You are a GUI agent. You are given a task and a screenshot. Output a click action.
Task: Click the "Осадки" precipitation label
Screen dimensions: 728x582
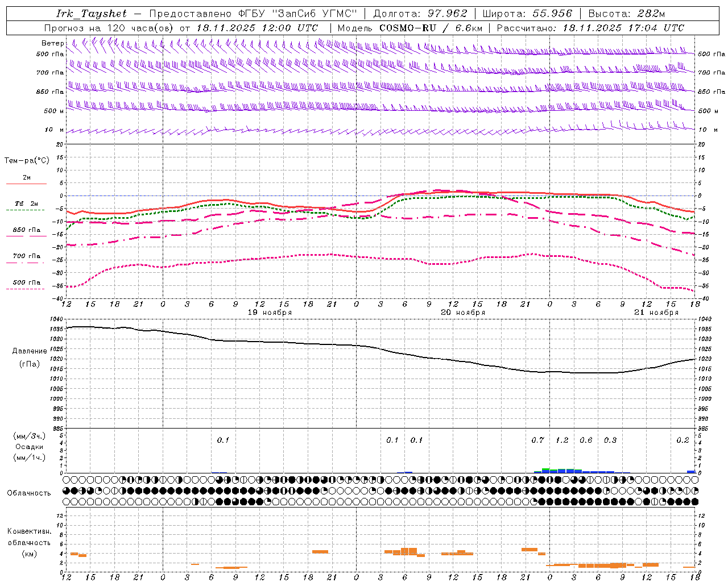click(x=30, y=447)
